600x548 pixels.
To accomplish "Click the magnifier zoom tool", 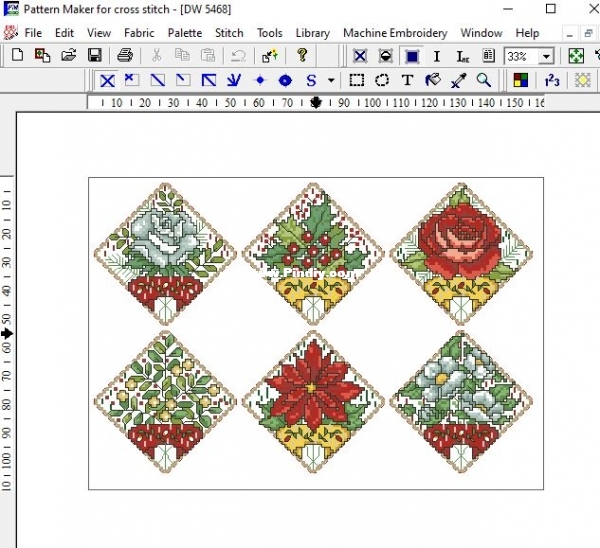I will 484,80.
